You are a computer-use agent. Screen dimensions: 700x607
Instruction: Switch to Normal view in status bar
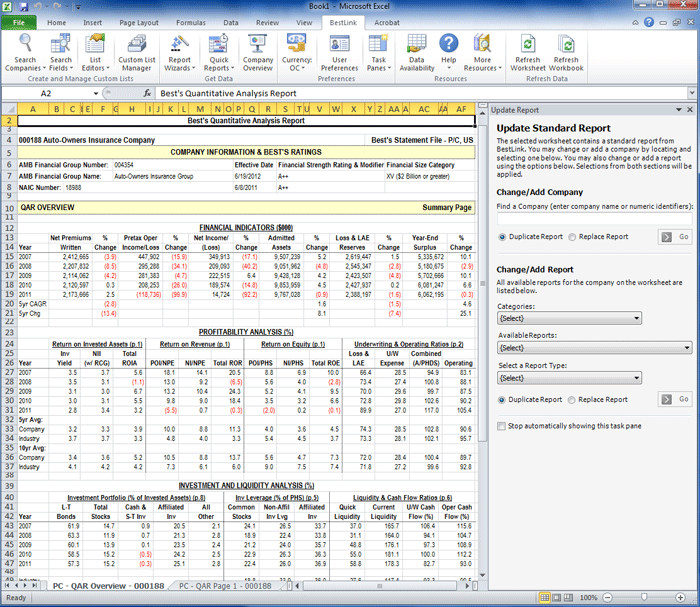pos(545,597)
